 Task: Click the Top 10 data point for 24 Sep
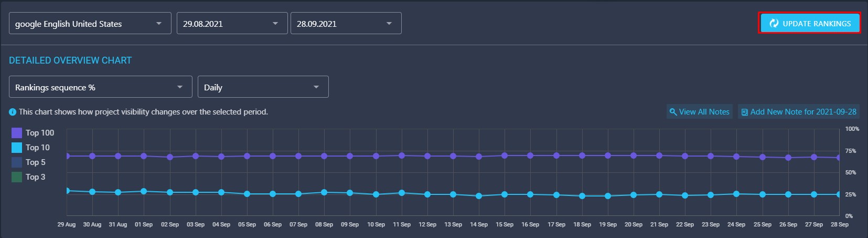(736, 194)
